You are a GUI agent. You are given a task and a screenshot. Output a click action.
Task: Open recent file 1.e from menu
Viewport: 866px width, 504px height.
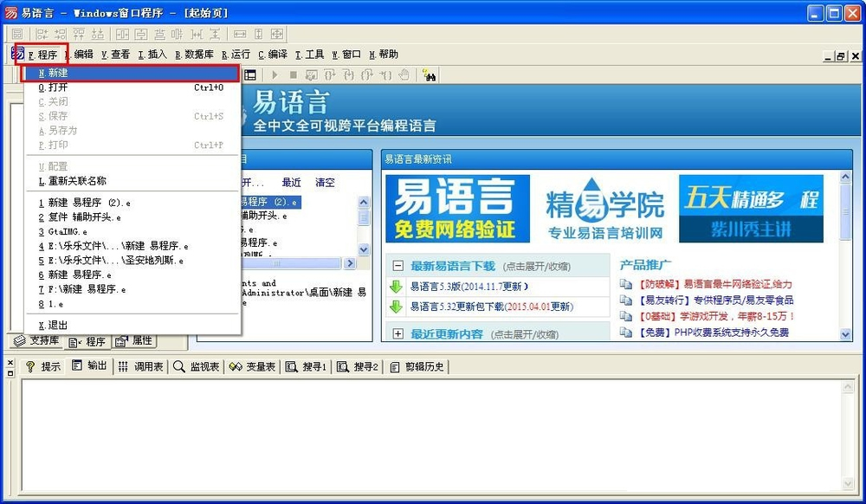(x=131, y=304)
